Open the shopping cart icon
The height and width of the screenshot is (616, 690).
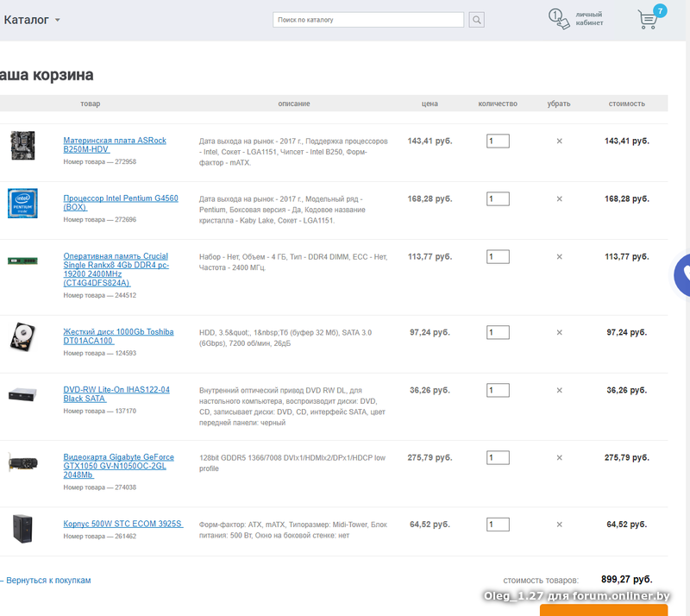tap(649, 19)
